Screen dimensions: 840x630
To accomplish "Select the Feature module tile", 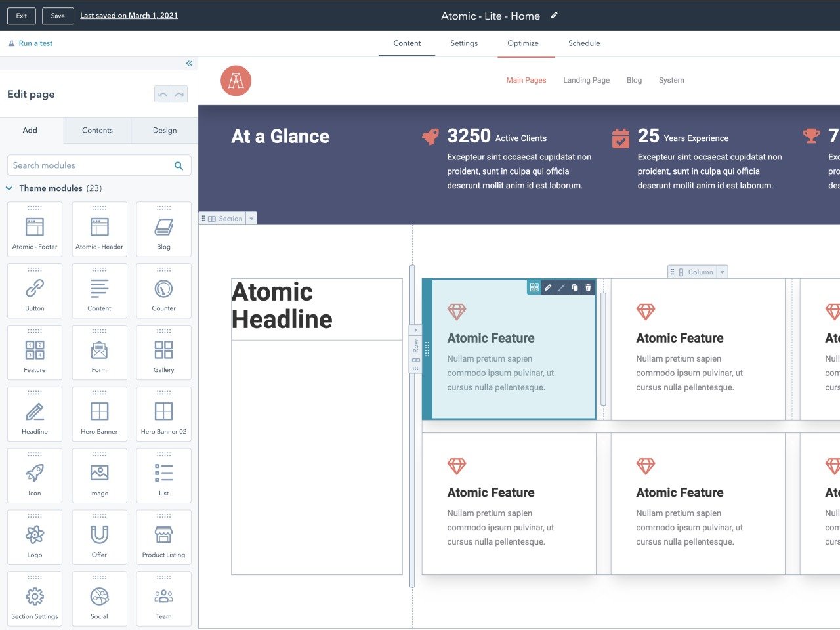I will point(35,352).
